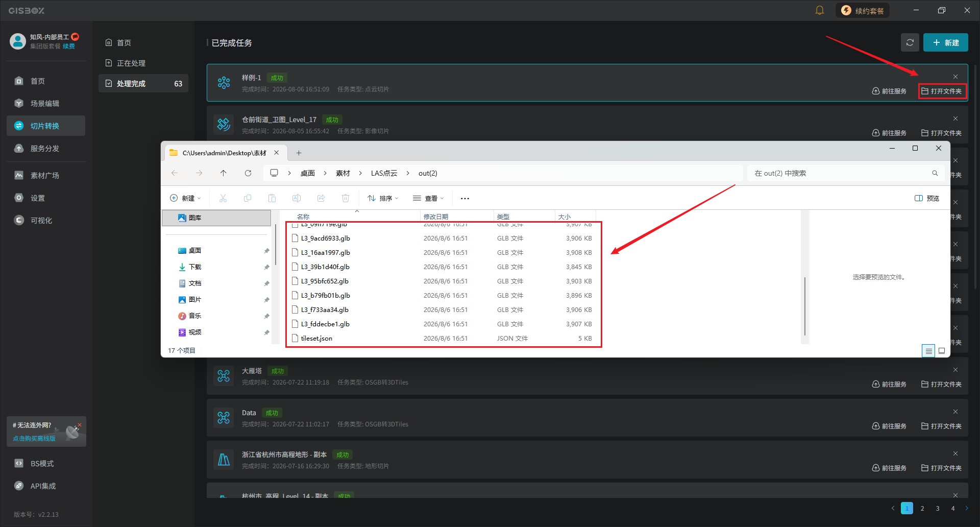The height and width of the screenshot is (527, 980).
Task: Click the 点击购买离线版 link
Action: [34, 438]
